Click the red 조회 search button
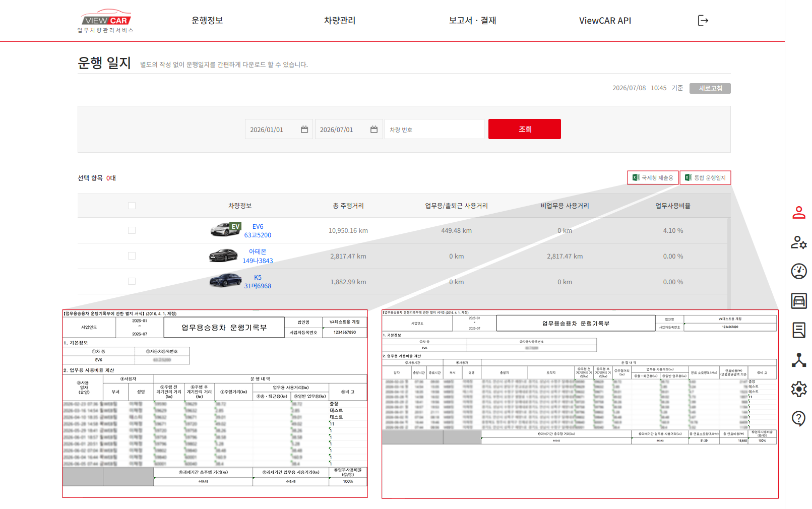The height and width of the screenshot is (509, 812). point(525,129)
